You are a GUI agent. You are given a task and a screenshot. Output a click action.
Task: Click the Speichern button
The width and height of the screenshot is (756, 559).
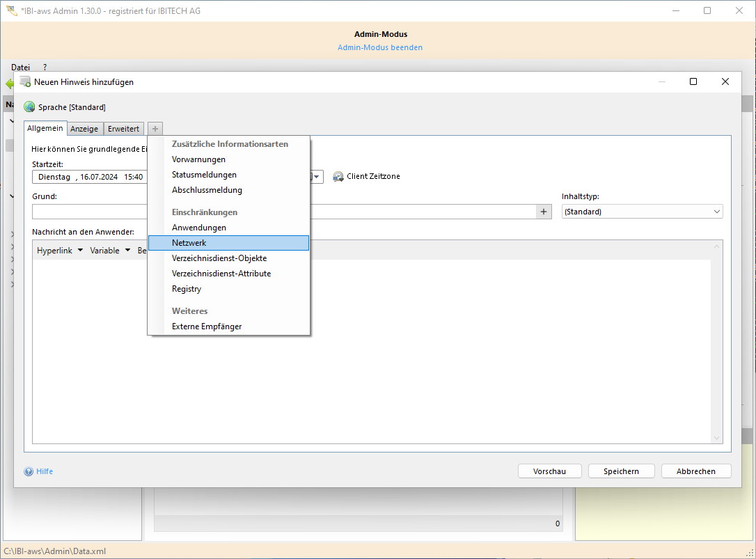click(621, 471)
